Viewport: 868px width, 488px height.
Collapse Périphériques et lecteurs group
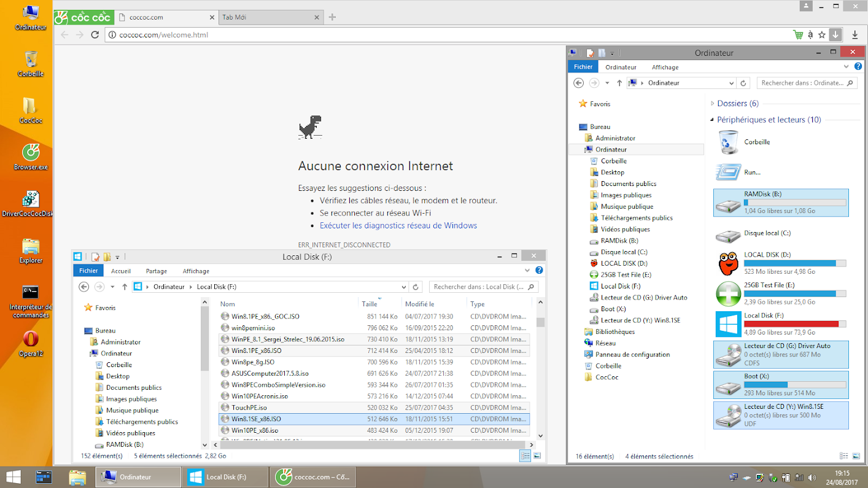click(x=713, y=120)
